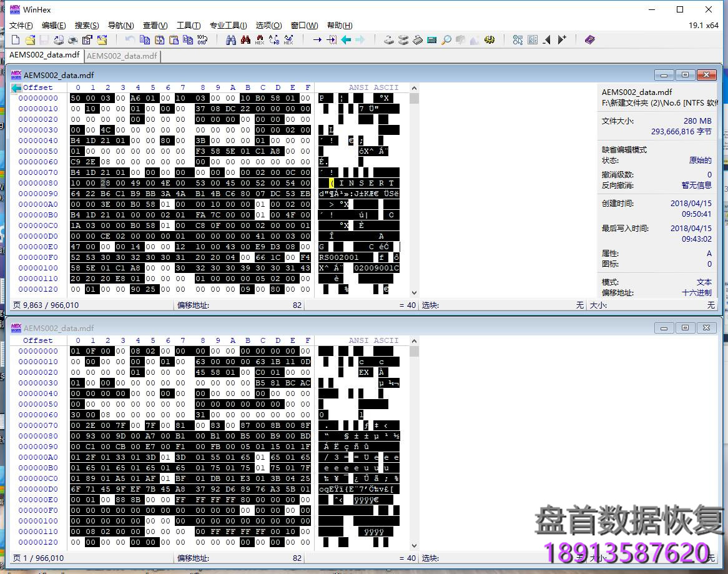
Task: Minimize the upper AEMS002_data.mdf child window
Action: coord(664,75)
